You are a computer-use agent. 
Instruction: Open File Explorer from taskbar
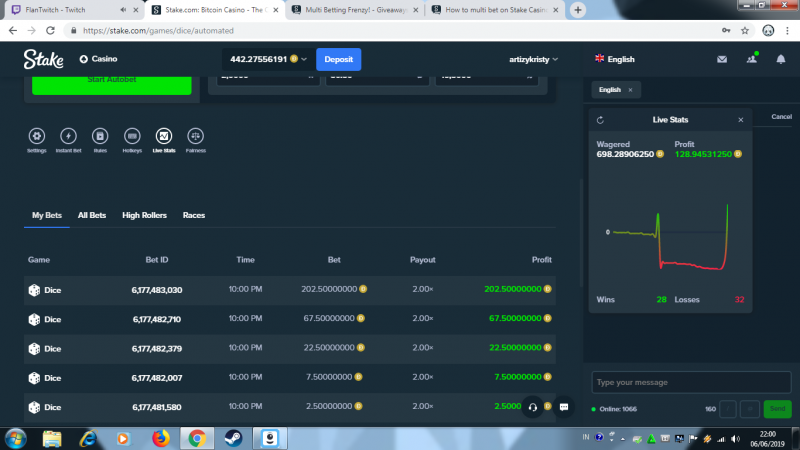click(x=52, y=438)
